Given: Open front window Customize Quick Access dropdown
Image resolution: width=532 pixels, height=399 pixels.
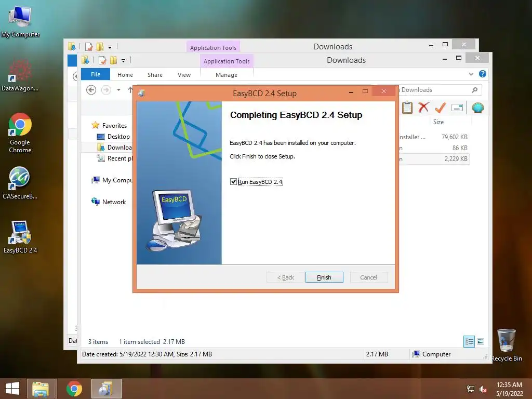Looking at the screenshot, I should [123, 61].
